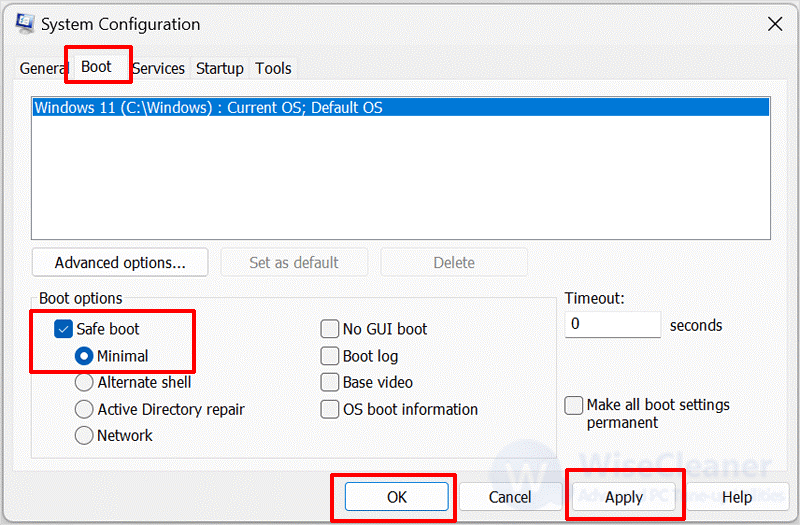This screenshot has height=525, width=800.
Task: Click the Apply button
Action: click(x=623, y=497)
